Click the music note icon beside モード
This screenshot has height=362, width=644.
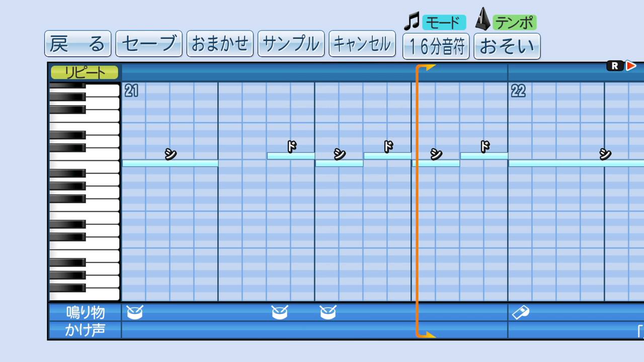(x=412, y=21)
